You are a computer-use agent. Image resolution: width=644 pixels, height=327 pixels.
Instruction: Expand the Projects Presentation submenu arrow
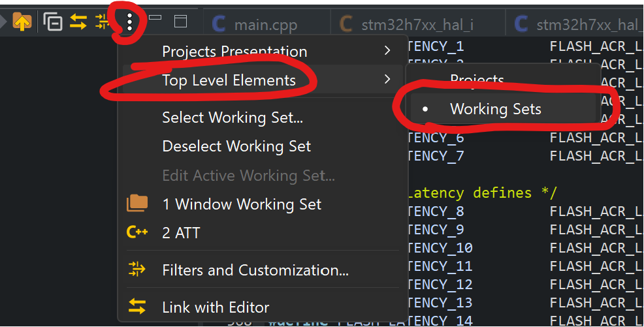pos(387,50)
